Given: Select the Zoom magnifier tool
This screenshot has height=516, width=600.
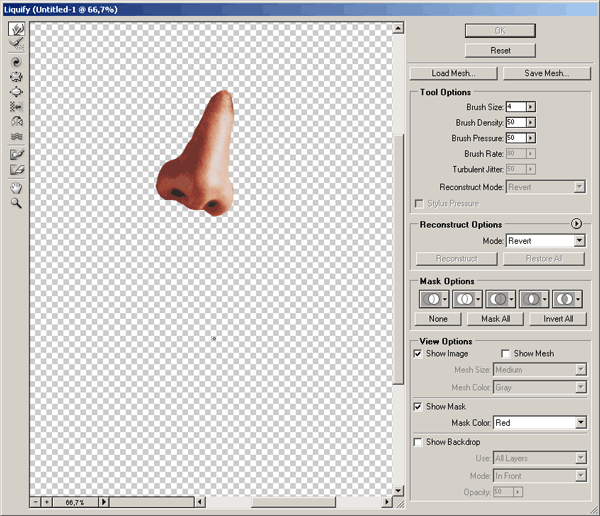Looking at the screenshot, I should [x=16, y=202].
